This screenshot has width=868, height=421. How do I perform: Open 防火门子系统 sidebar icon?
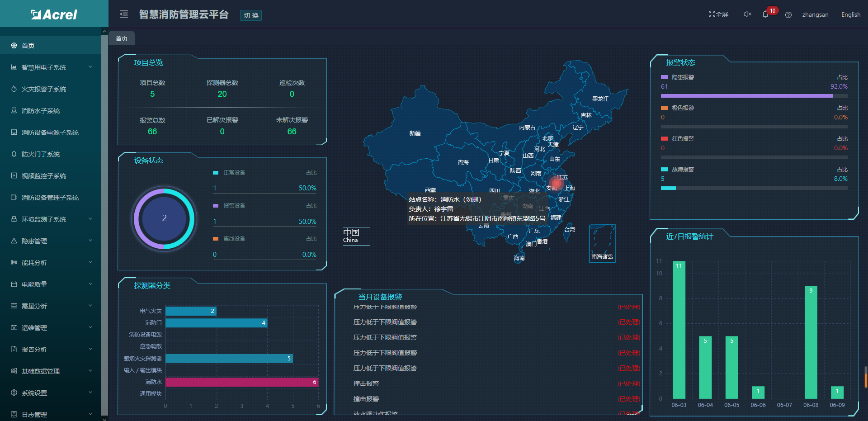[x=14, y=154]
